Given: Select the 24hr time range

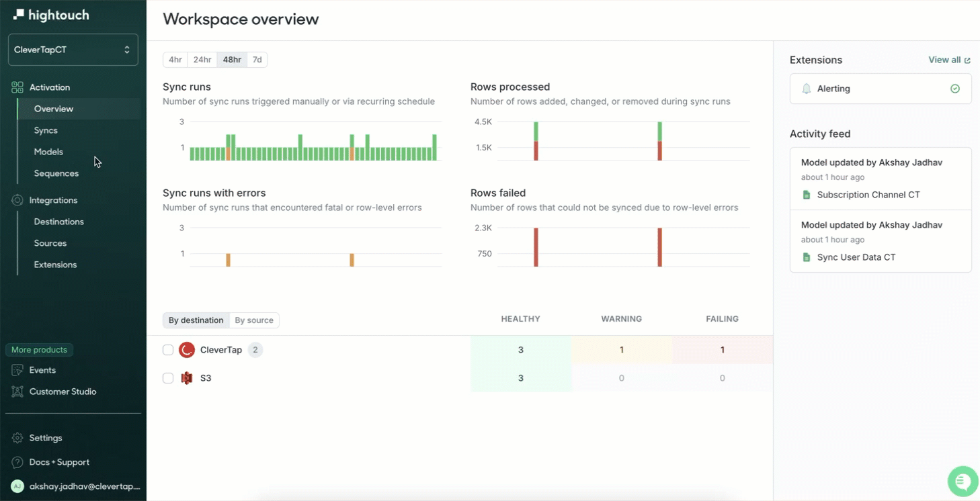Looking at the screenshot, I should click(202, 60).
